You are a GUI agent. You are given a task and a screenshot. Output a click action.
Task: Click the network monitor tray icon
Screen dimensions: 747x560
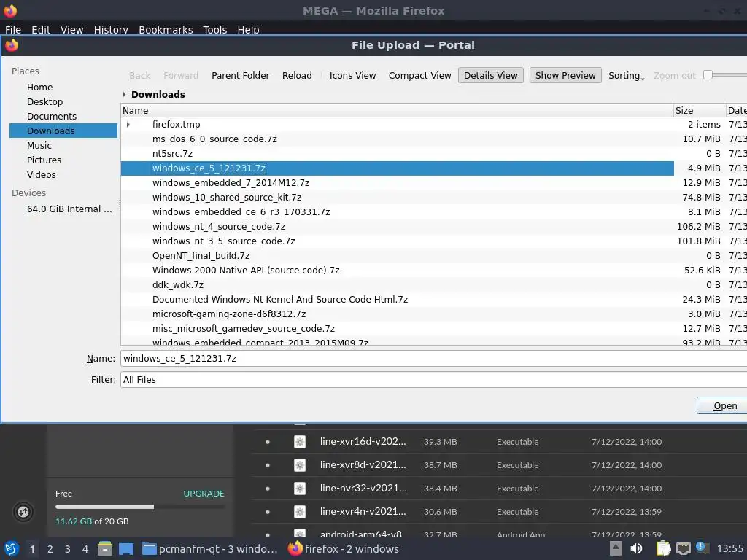click(683, 548)
